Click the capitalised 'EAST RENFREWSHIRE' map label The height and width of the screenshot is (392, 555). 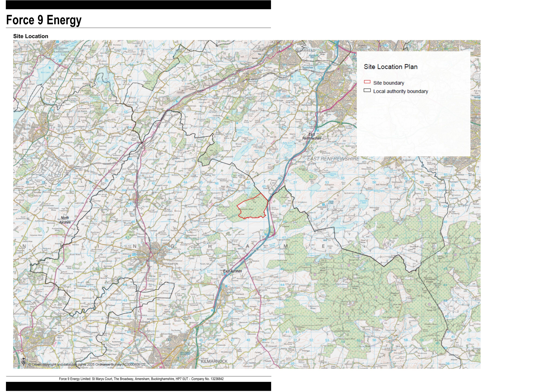[333, 159]
